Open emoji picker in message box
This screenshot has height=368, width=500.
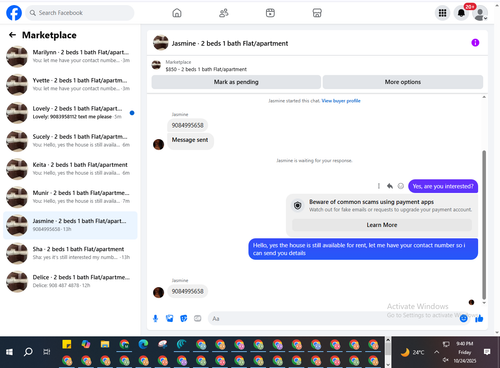tap(463, 318)
